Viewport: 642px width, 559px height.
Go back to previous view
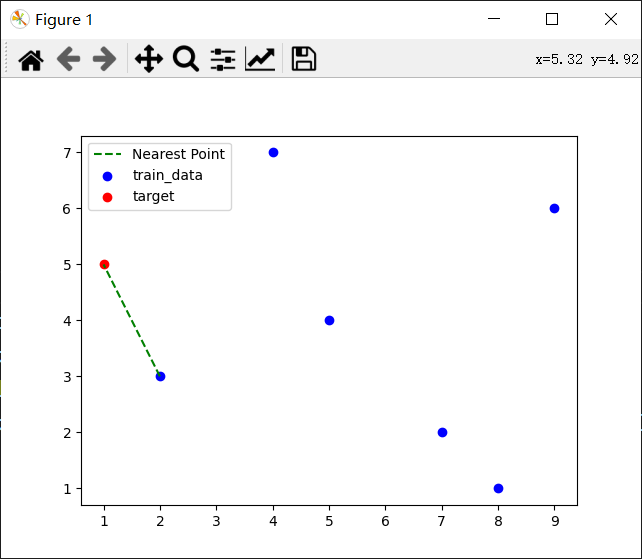68,59
